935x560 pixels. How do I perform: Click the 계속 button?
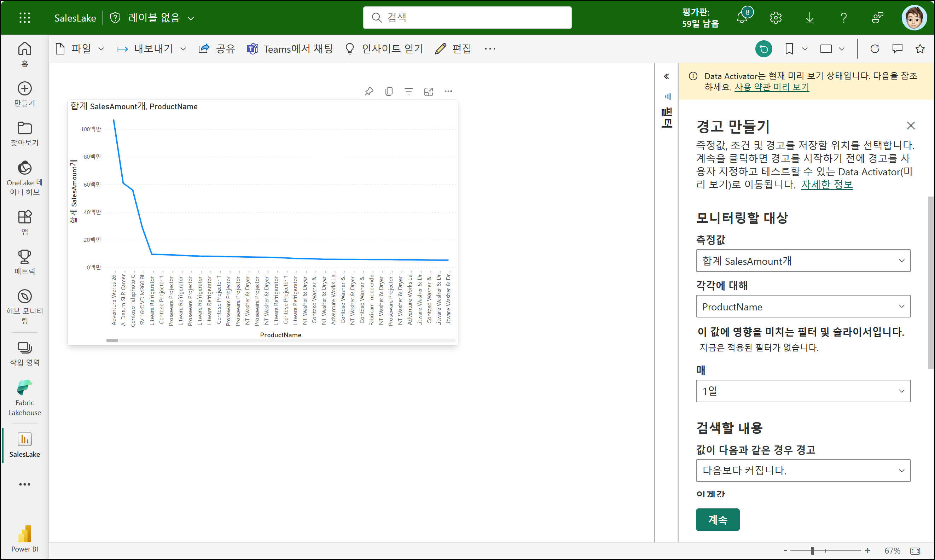(717, 520)
